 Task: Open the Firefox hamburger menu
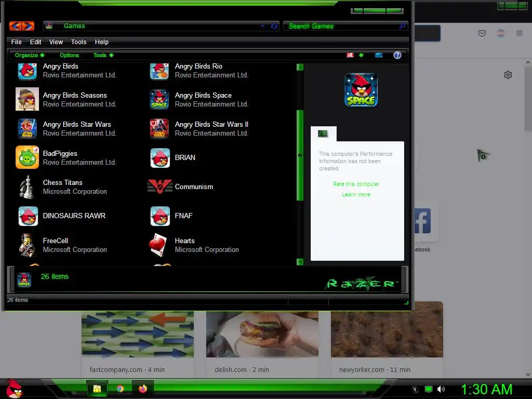(x=520, y=33)
